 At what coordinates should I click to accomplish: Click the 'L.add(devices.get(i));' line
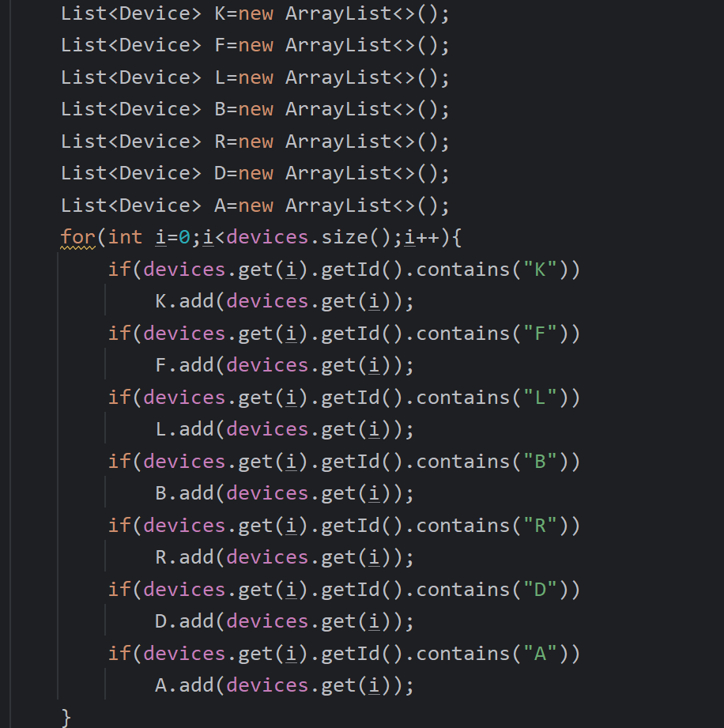click(285, 429)
